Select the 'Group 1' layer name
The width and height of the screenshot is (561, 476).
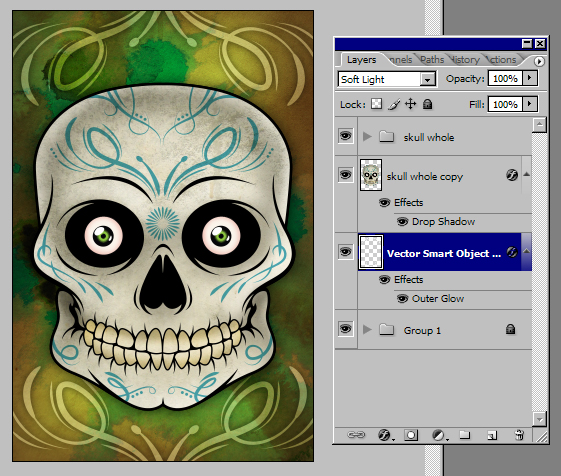coord(422,330)
